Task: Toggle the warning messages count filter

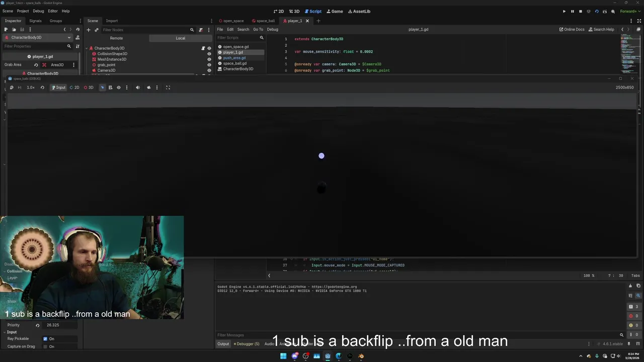Action: pos(633,325)
